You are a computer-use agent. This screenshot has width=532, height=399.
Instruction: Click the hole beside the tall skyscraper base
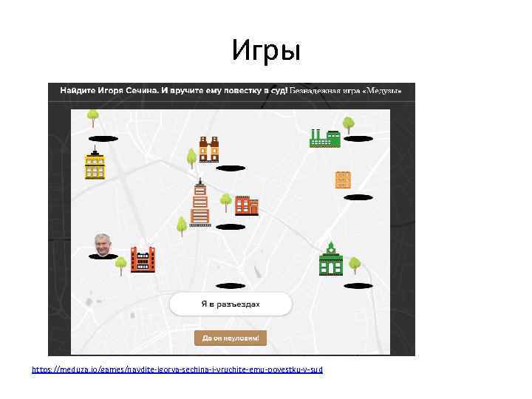point(231,227)
